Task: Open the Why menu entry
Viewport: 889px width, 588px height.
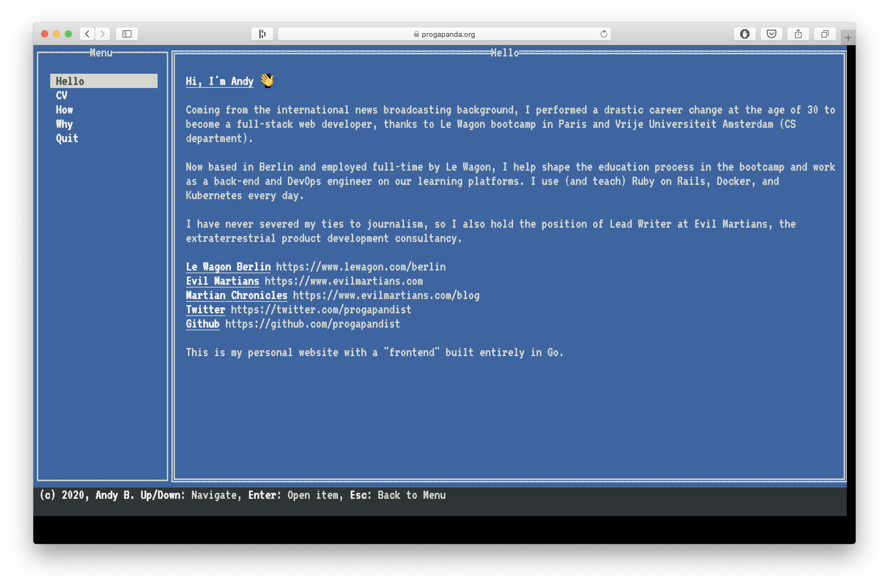Action: click(x=65, y=124)
